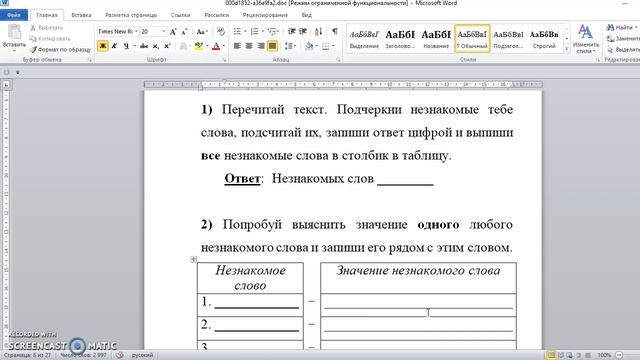This screenshot has height=360, width=640.
Task: Align text left
Action: click(237, 46)
